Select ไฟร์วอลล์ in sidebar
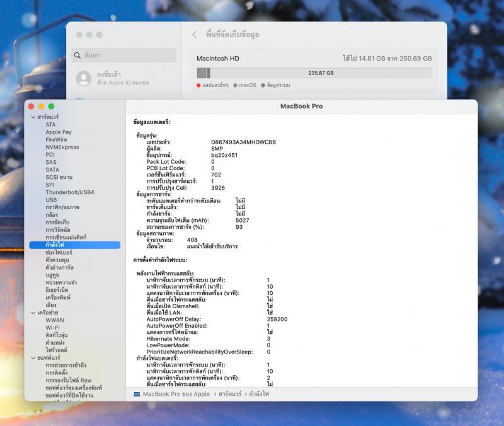 [x=56, y=350]
